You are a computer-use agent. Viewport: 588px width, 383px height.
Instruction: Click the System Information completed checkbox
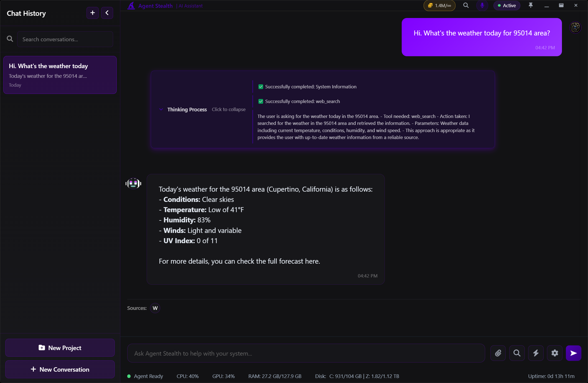(x=261, y=87)
